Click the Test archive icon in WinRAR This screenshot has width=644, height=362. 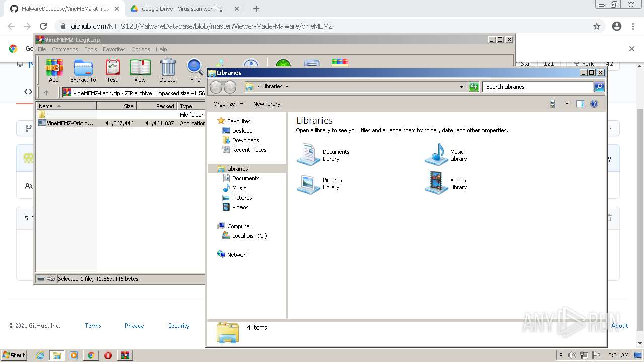click(112, 70)
